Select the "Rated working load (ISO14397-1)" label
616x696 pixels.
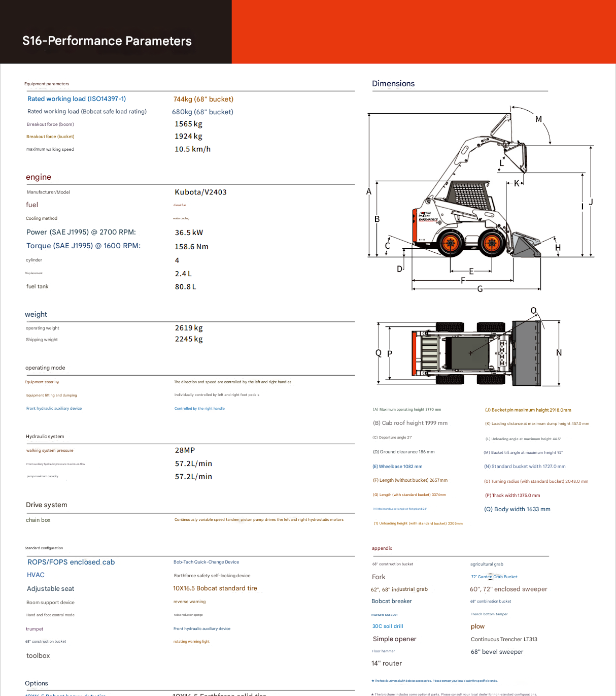coord(77,99)
